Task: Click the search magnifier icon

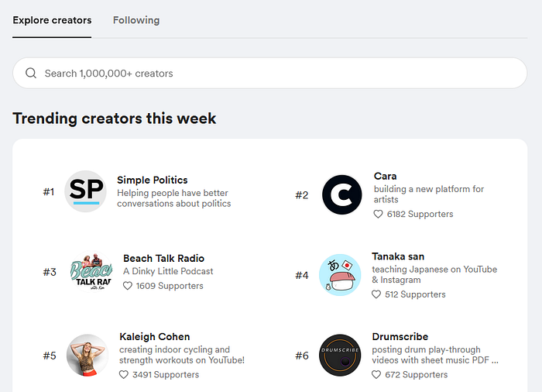Action: [31, 73]
